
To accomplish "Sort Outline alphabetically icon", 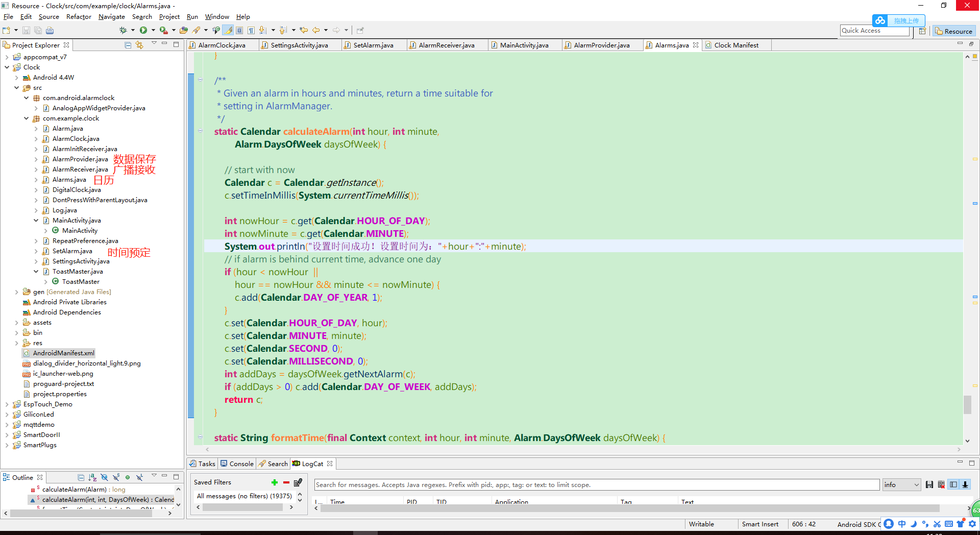I will click(92, 477).
